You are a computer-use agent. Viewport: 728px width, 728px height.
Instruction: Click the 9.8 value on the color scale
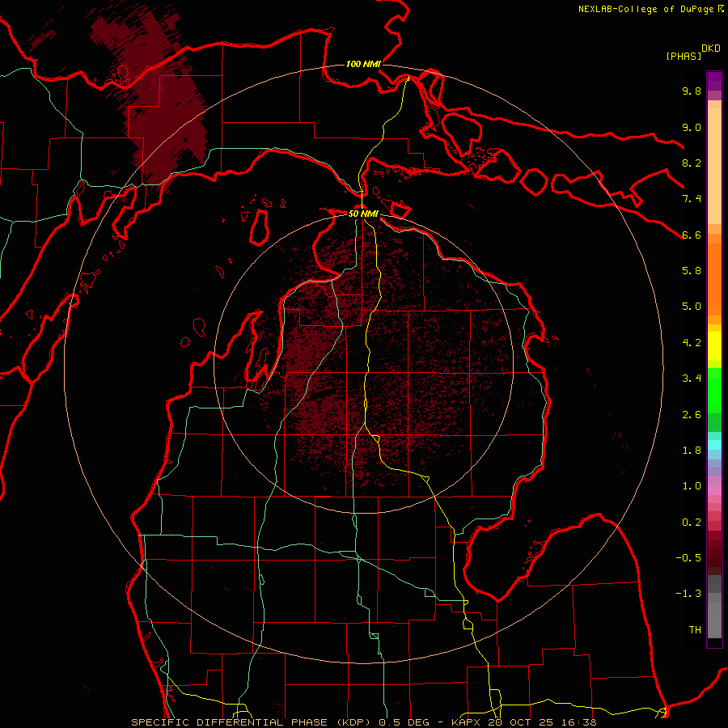click(692, 91)
